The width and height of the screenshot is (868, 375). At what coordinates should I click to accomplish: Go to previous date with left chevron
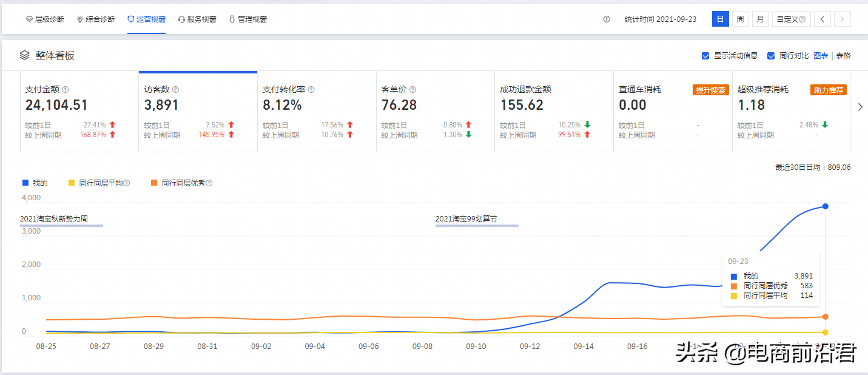click(823, 19)
